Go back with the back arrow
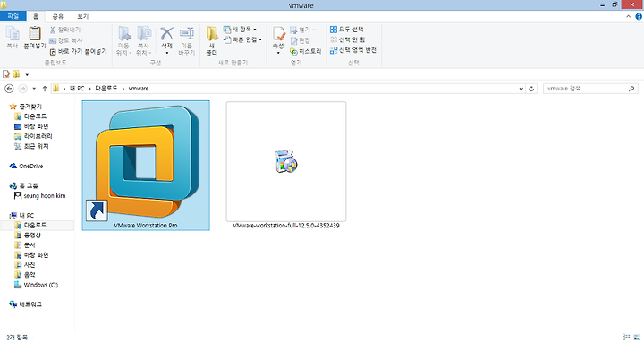The image size is (644, 343). 9,89
